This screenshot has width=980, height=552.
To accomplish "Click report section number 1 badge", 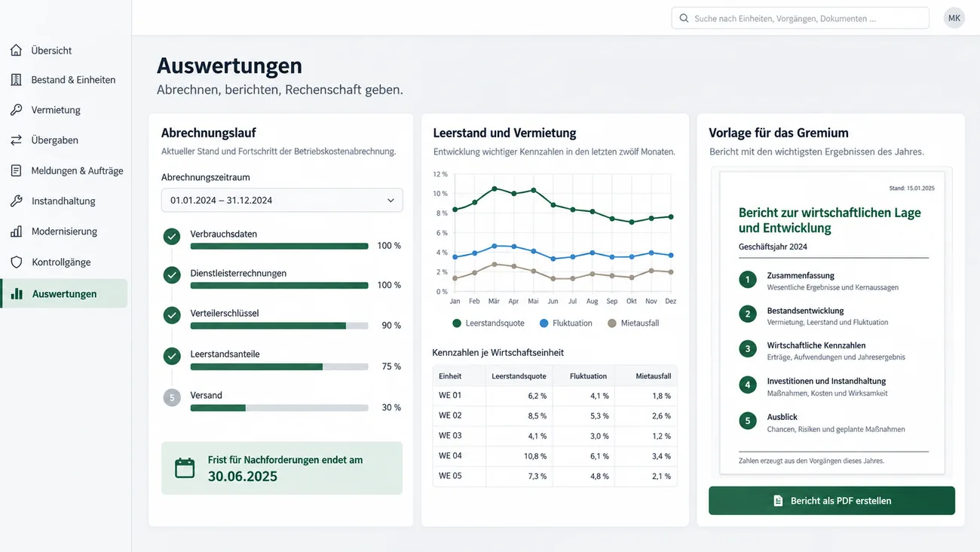I will click(747, 281).
